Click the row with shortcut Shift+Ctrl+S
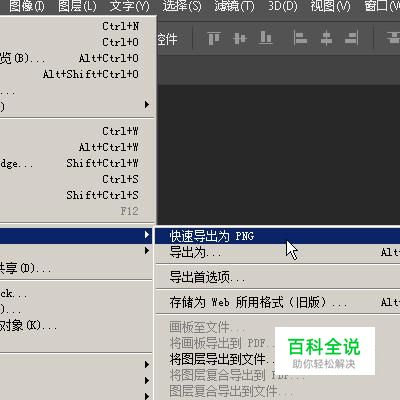400x400 pixels. pos(77,195)
